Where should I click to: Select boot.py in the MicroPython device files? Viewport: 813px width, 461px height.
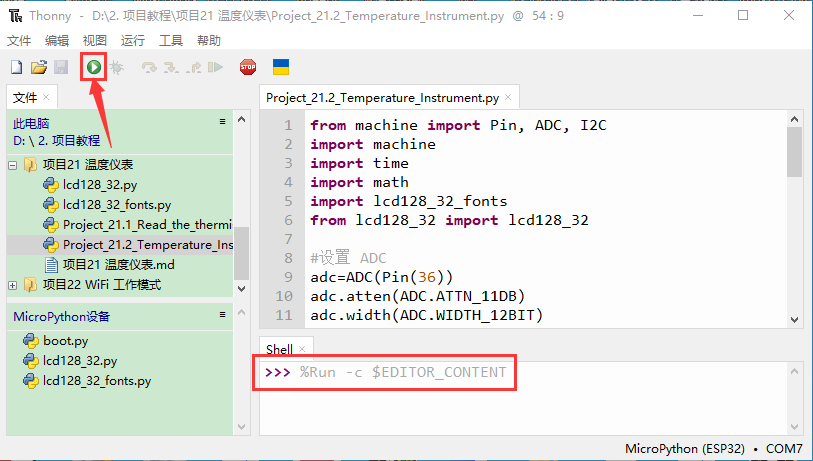tap(65, 341)
